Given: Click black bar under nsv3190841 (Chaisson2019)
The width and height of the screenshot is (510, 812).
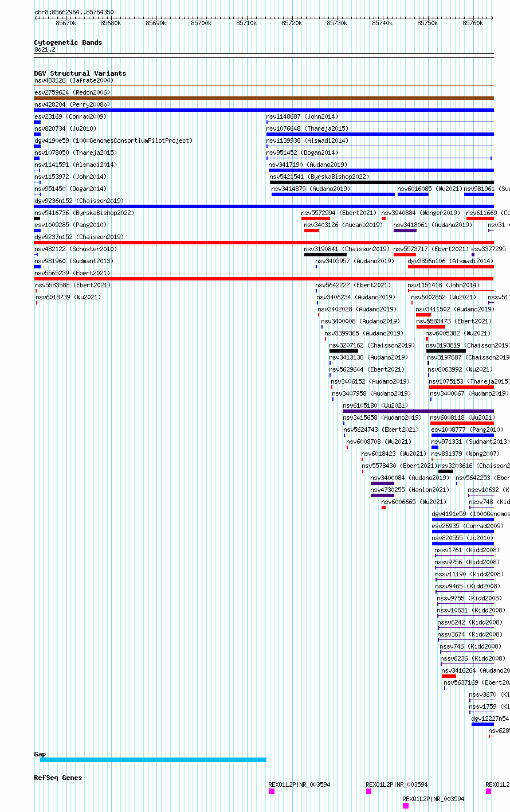Looking at the screenshot, I should pos(325,255).
